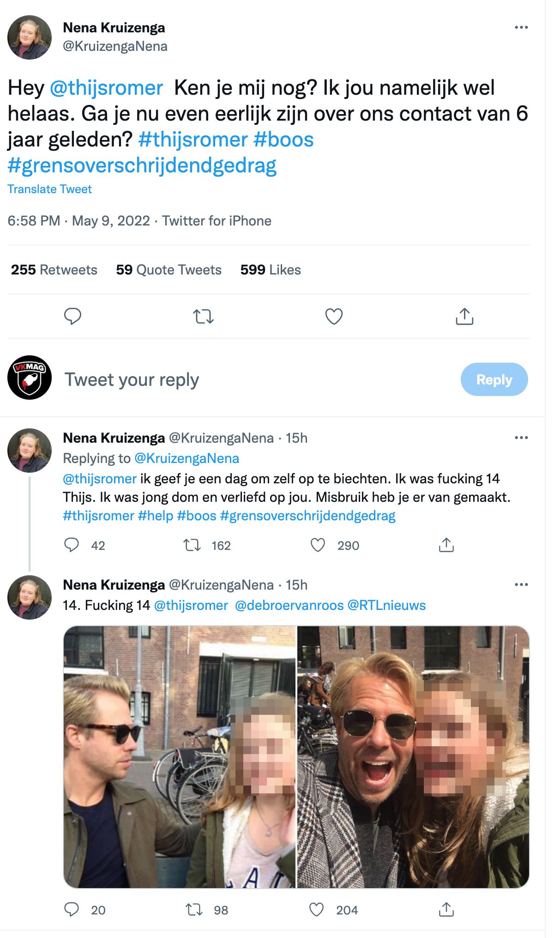The image size is (560, 938).
Task: Like the reply with 290 likes
Action: pyautogui.click(x=318, y=545)
